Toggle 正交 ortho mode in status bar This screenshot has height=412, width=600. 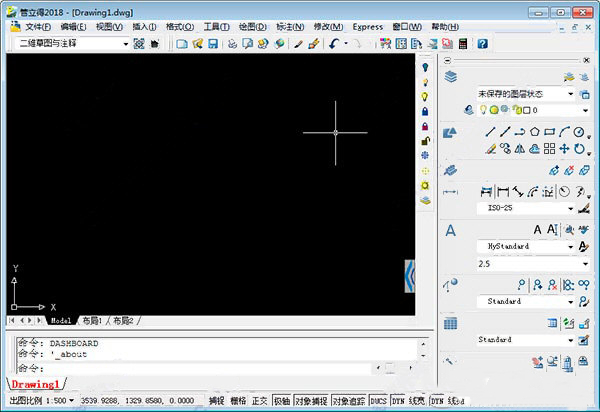pos(260,400)
